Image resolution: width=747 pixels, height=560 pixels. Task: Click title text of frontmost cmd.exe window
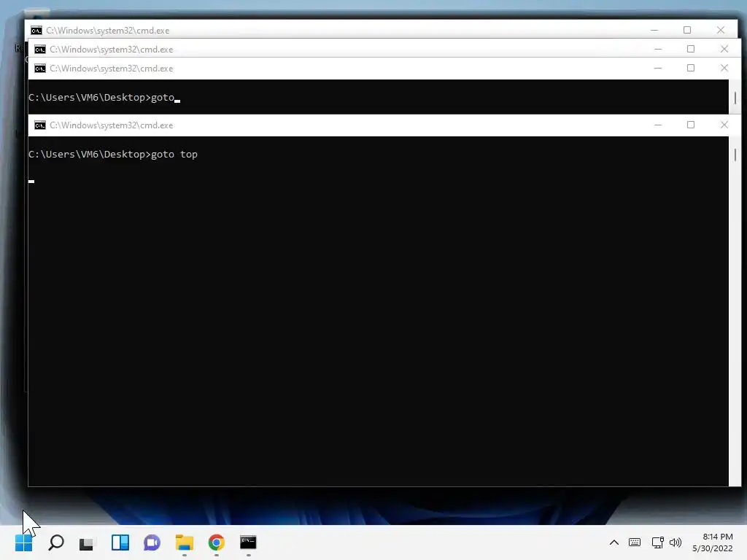tap(111, 125)
